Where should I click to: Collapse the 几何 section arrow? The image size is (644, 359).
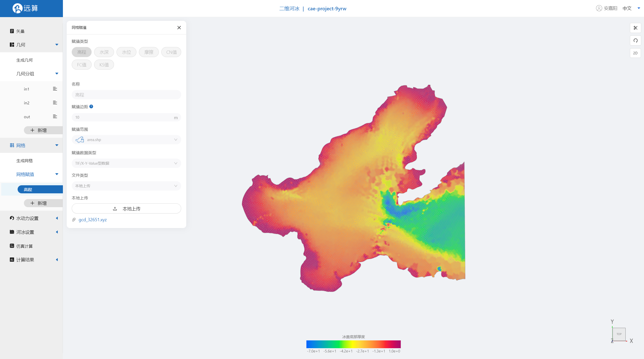[x=57, y=45]
